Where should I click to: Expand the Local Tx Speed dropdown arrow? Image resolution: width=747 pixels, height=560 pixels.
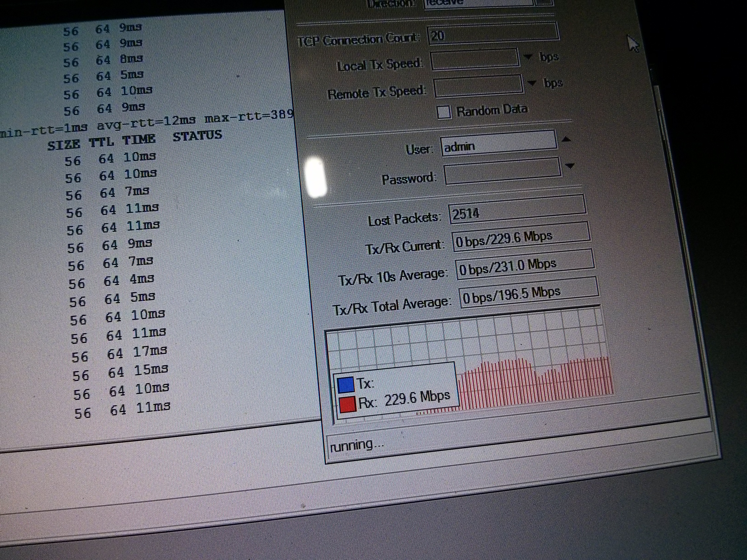(x=528, y=57)
